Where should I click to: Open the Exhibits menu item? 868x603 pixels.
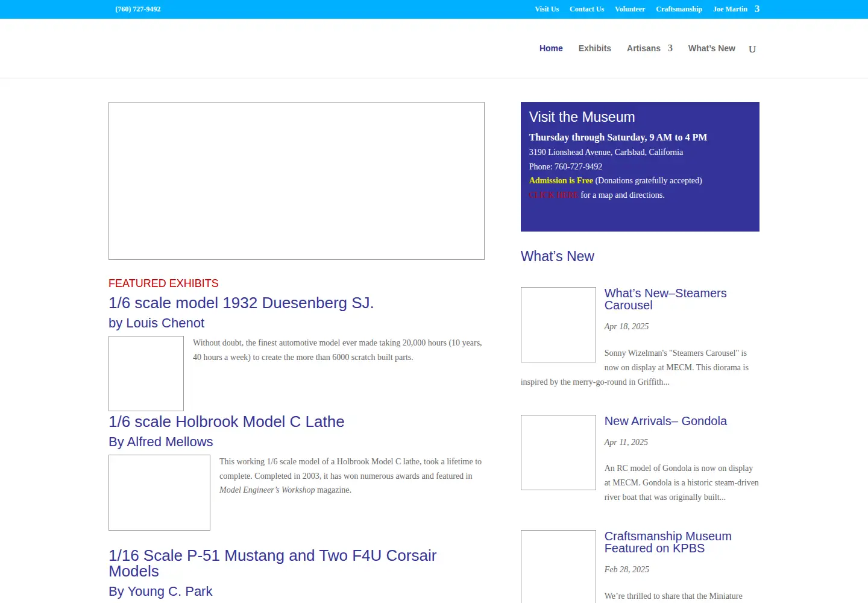click(x=595, y=48)
